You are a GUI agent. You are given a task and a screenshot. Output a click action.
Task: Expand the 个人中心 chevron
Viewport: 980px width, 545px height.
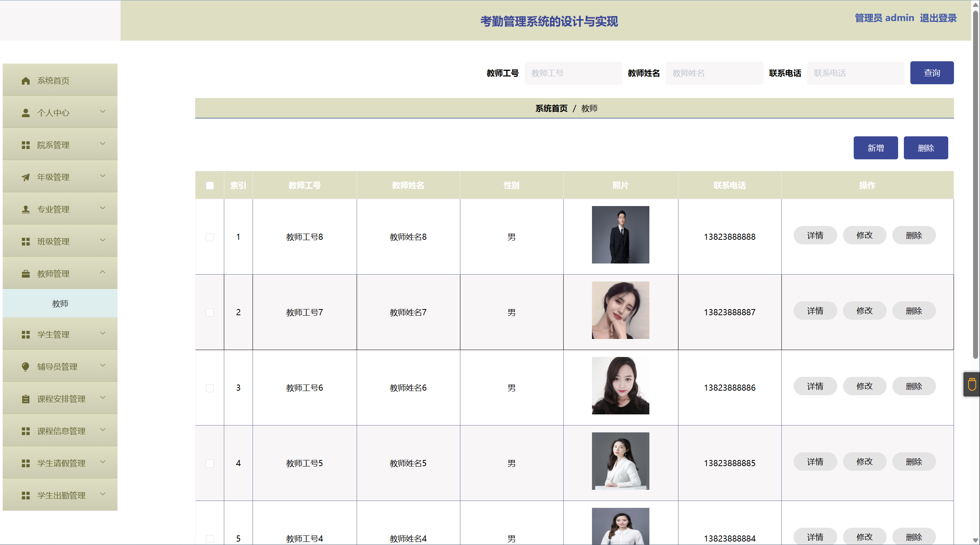[103, 111]
